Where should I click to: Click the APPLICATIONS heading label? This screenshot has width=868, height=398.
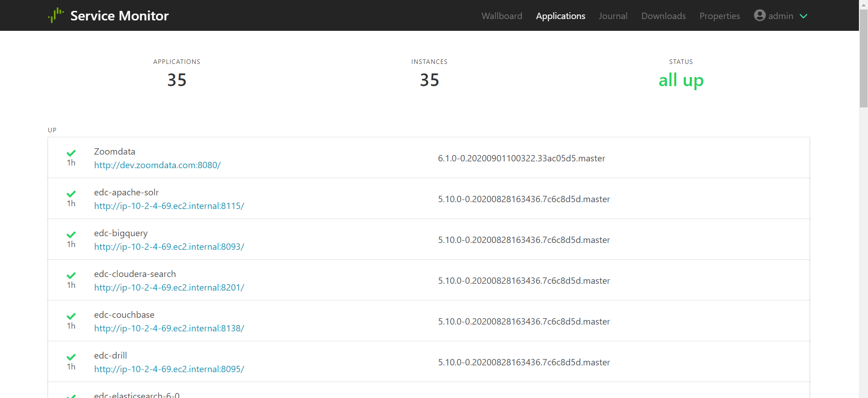pos(177,62)
